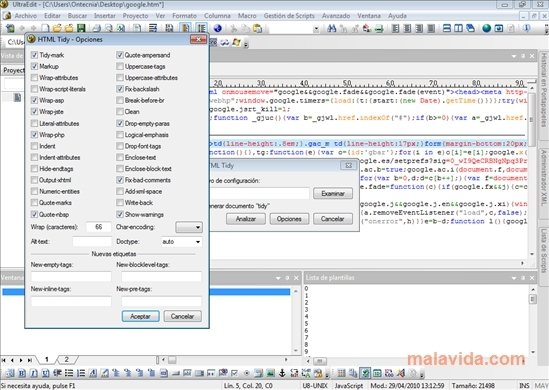
Task: Click the HTML image insert icon
Action: tap(270, 374)
